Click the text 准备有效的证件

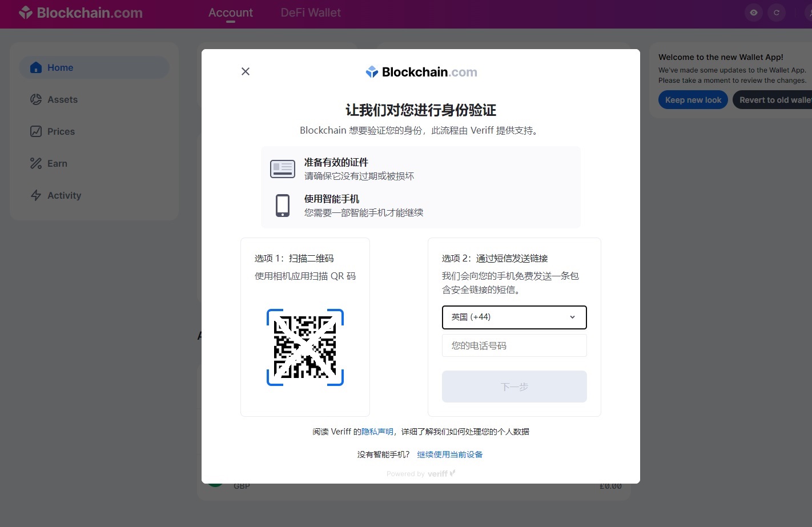click(x=336, y=162)
